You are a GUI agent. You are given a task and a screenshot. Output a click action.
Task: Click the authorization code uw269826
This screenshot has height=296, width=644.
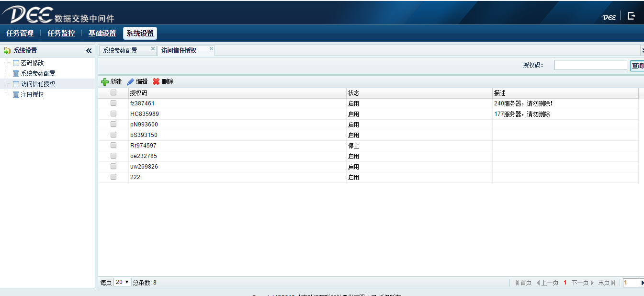pos(144,167)
